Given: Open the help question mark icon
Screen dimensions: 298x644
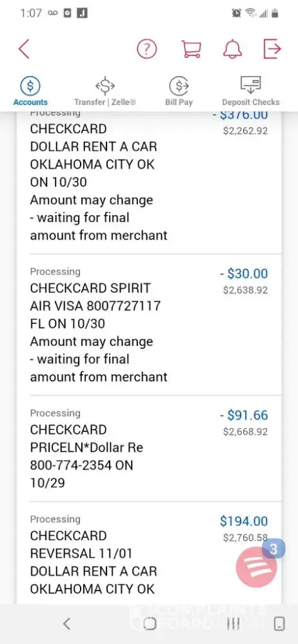Looking at the screenshot, I should (147, 50).
